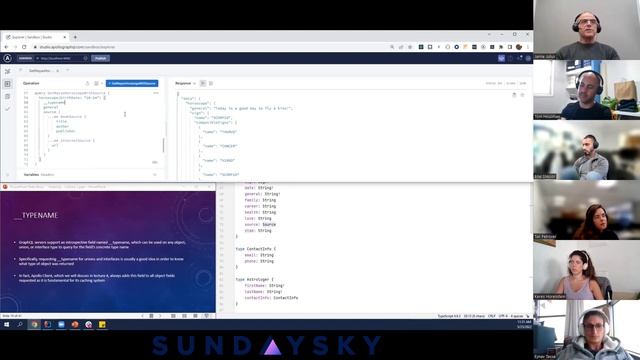Open the Windows Start menu
This screenshot has height=360, width=640.
pos(7,324)
